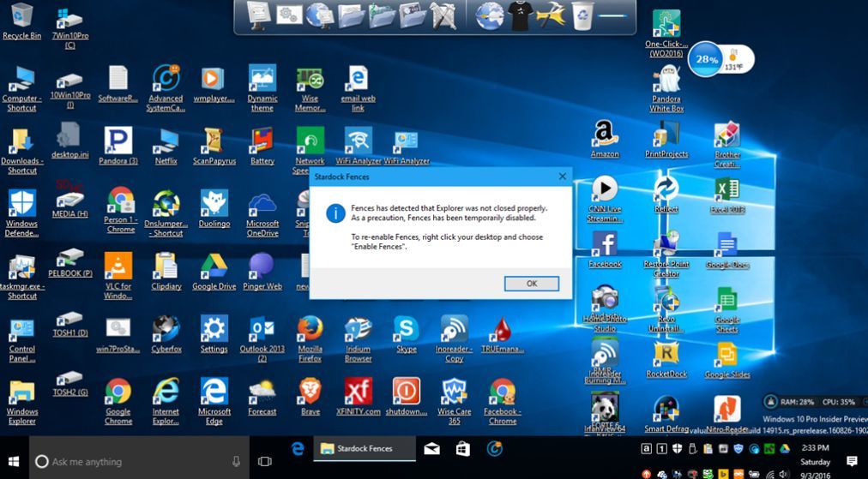Open Task View on the taskbar

(x=265, y=461)
